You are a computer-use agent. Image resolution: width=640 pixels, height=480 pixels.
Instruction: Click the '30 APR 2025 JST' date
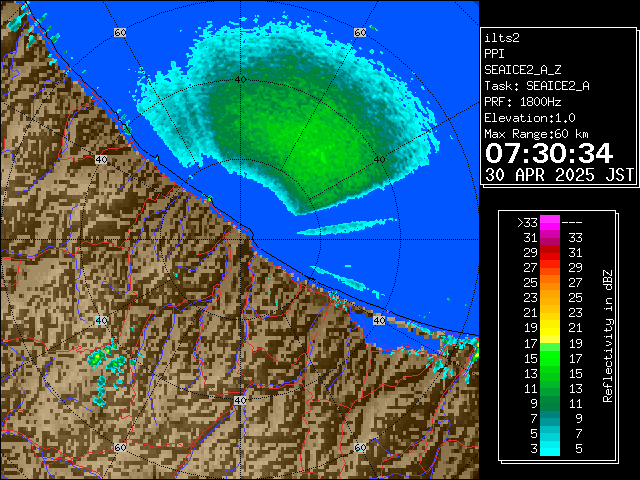[559, 175]
